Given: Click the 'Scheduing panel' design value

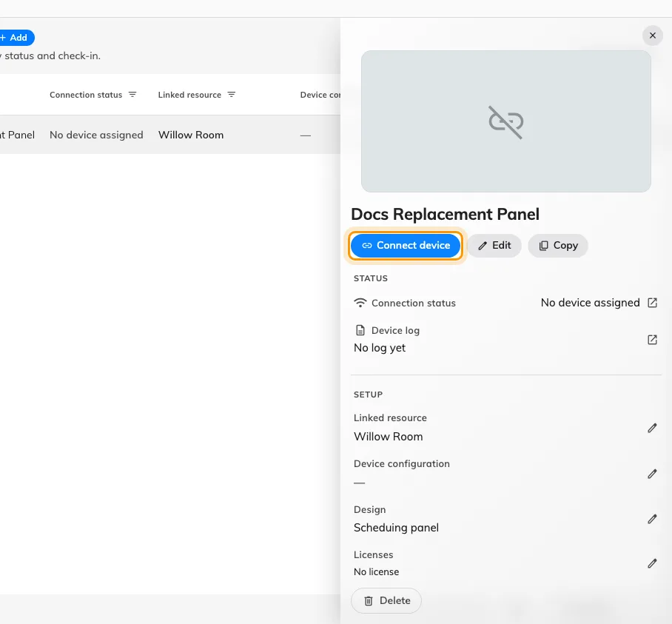Looking at the screenshot, I should pyautogui.click(x=396, y=528).
